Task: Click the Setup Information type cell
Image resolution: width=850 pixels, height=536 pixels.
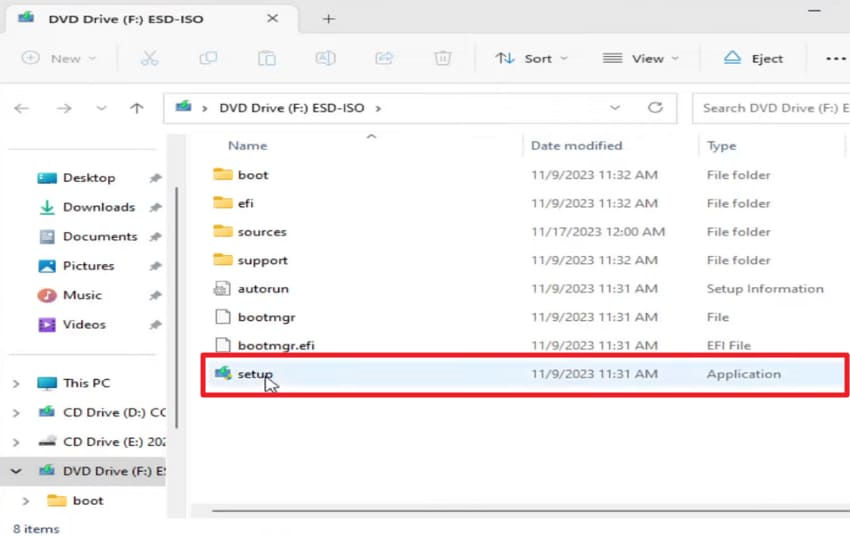Action: point(765,289)
